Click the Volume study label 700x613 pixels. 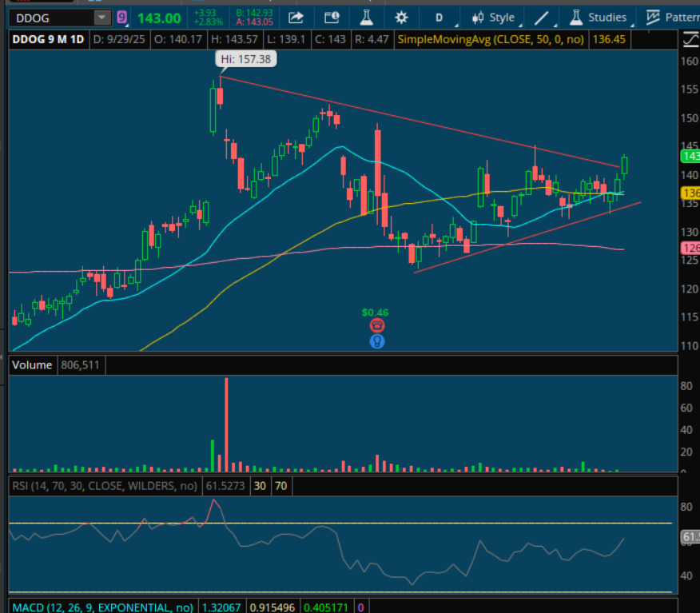tap(32, 365)
